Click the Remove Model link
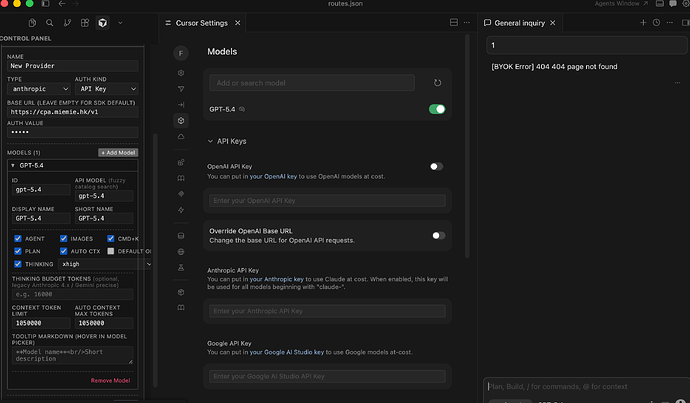Screen dimensions: 690x403 (110, 381)
